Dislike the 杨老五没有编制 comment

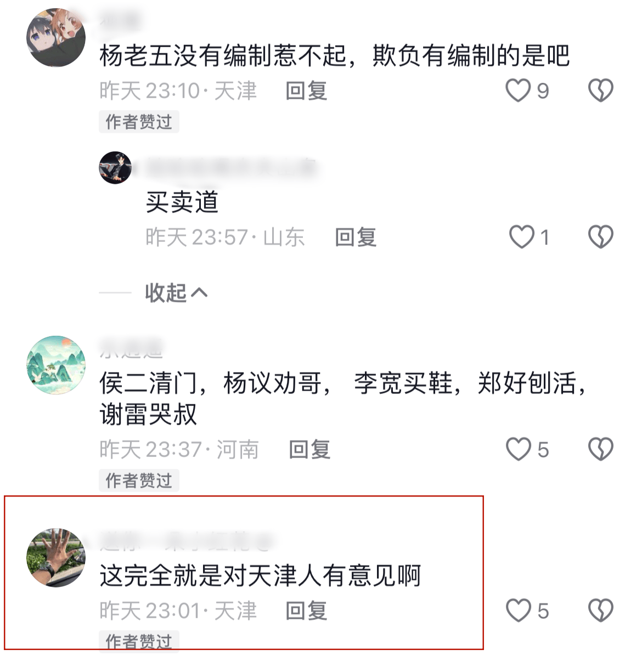pyautogui.click(x=600, y=91)
